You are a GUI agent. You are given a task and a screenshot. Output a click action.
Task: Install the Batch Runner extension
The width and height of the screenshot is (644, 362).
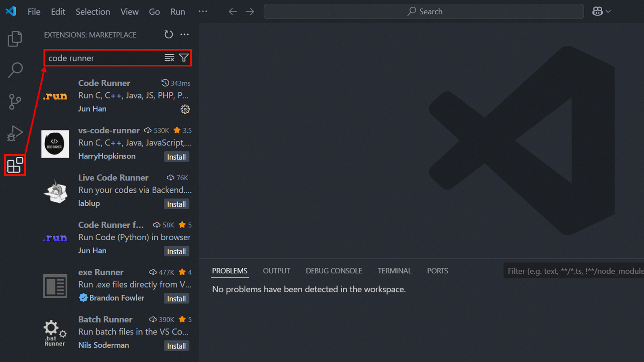[x=176, y=346]
